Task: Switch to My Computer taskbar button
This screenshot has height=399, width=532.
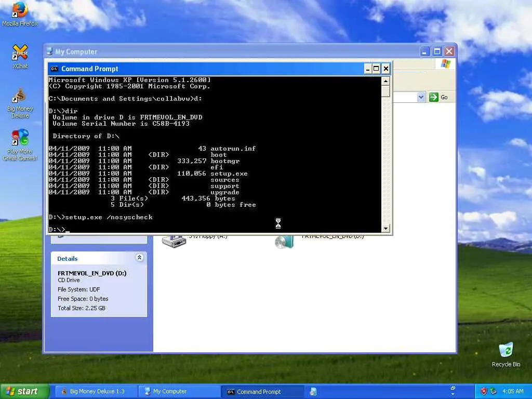Action: coord(179,392)
